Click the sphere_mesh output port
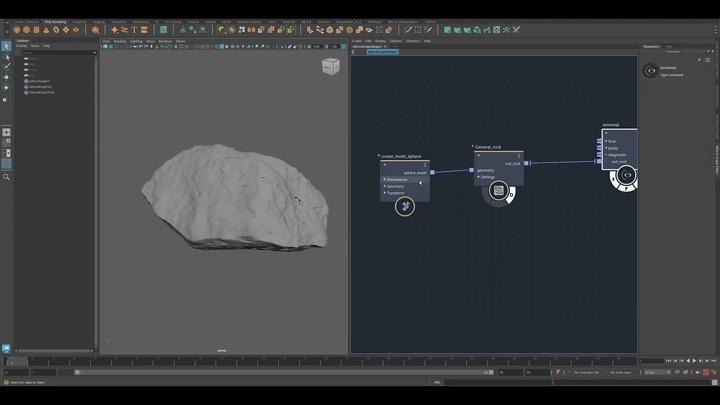This screenshot has width=720, height=405. tap(432, 173)
